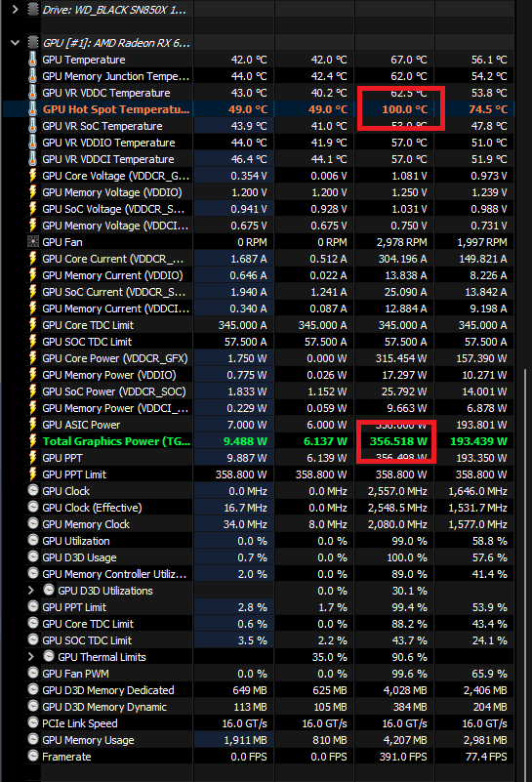Screen dimensions: 532x782
Task: Click the 193.439 W average power value
Action: tap(478, 441)
